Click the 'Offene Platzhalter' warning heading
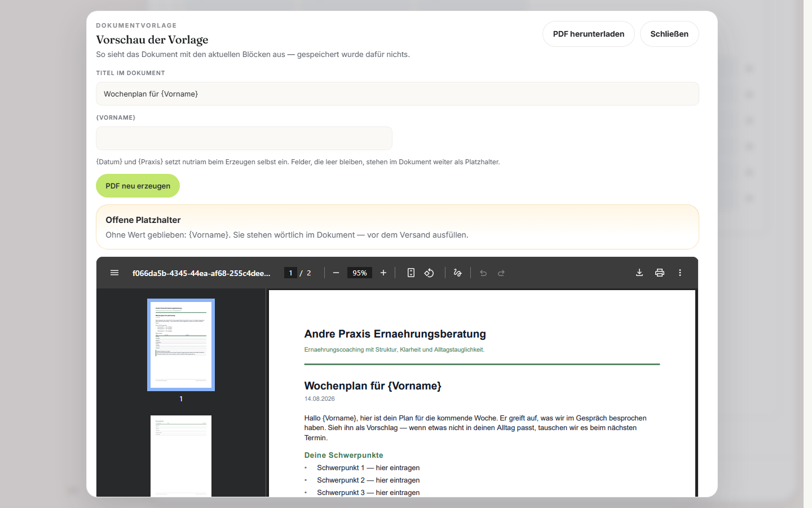Image resolution: width=812 pixels, height=508 pixels. point(143,220)
